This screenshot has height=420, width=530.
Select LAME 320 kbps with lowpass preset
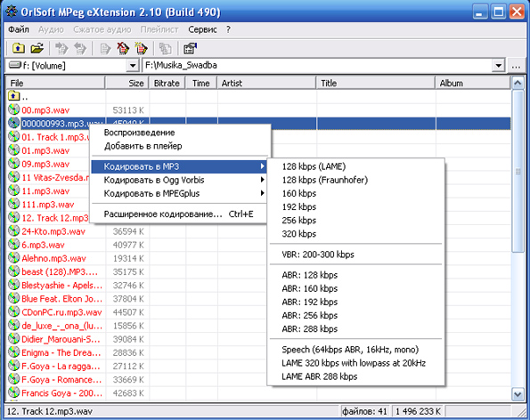click(x=355, y=363)
